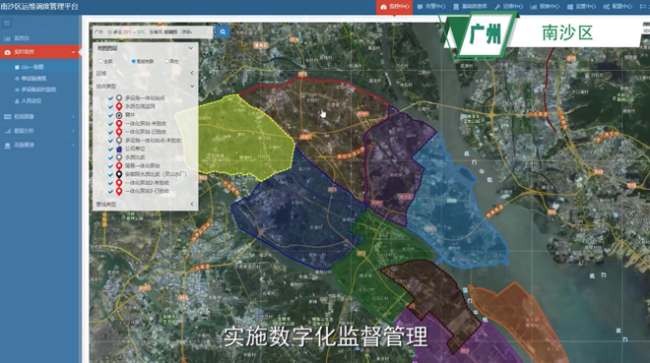
Task: Expand the 视频图像 sidebar menu arrow
Action: pyautogui.click(x=73, y=117)
